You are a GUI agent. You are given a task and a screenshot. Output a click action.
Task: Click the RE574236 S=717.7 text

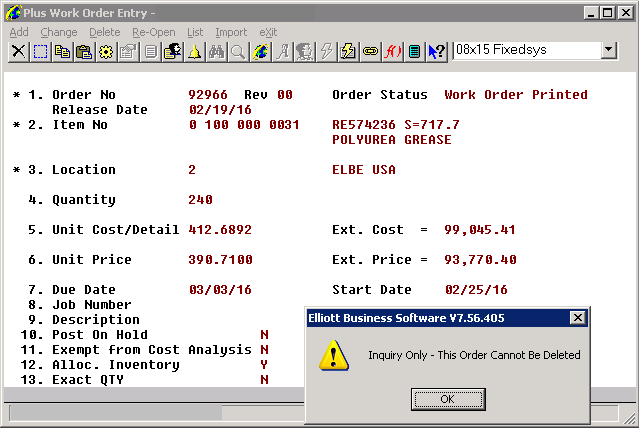pos(396,125)
